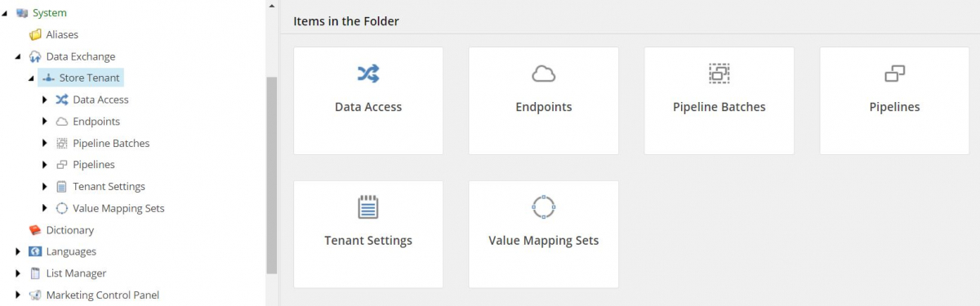980x306 pixels.
Task: Click the Aliases folder icon in tree
Action: tap(35, 35)
